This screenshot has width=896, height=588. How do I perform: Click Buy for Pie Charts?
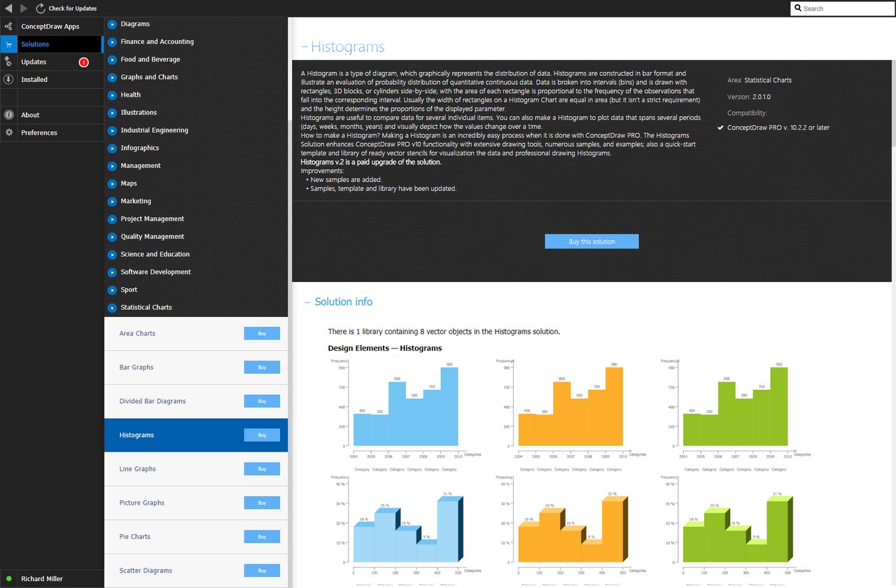[262, 537]
